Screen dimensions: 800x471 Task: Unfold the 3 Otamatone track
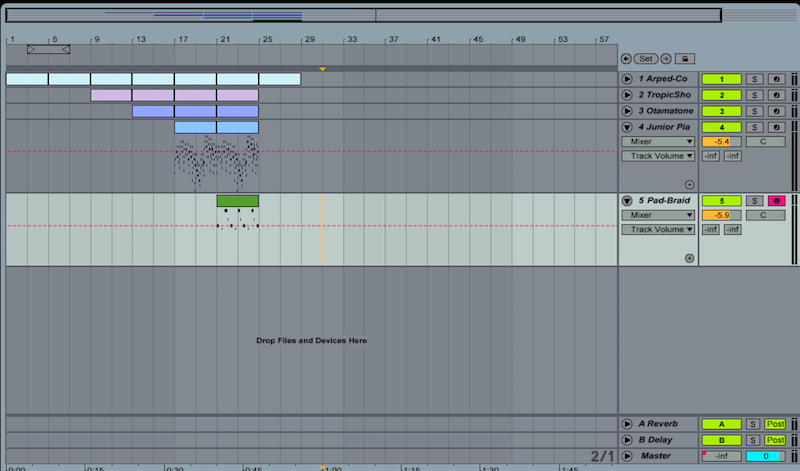627,111
